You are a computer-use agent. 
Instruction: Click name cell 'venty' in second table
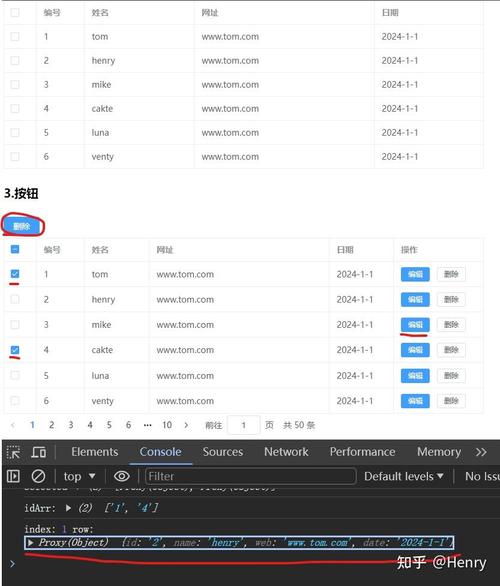click(102, 401)
